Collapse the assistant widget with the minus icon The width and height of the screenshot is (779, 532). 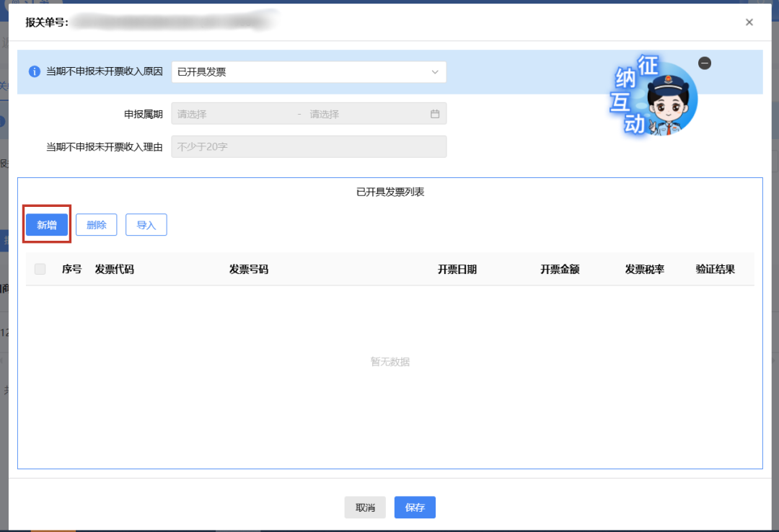[x=705, y=63]
